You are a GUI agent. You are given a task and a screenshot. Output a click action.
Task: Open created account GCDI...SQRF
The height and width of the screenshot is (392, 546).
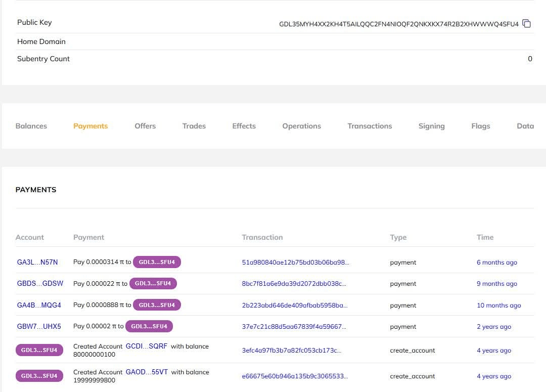pos(146,346)
